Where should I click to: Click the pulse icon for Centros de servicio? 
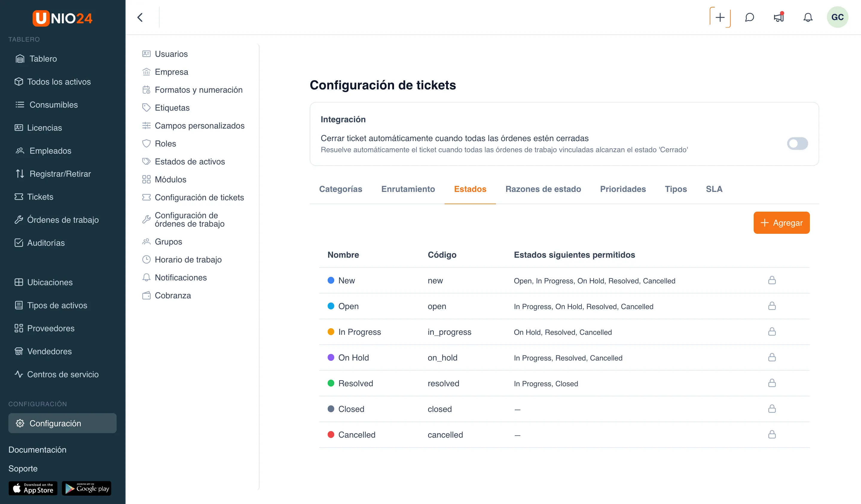pyautogui.click(x=19, y=374)
